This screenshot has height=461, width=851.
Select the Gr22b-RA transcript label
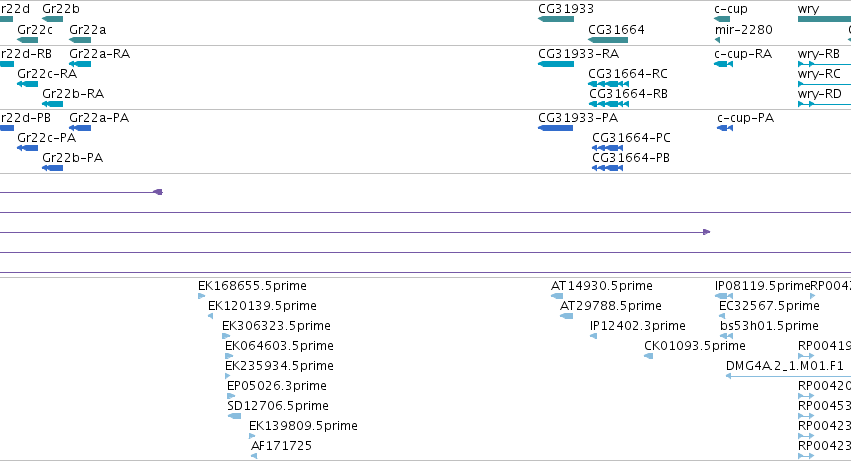(73, 93)
